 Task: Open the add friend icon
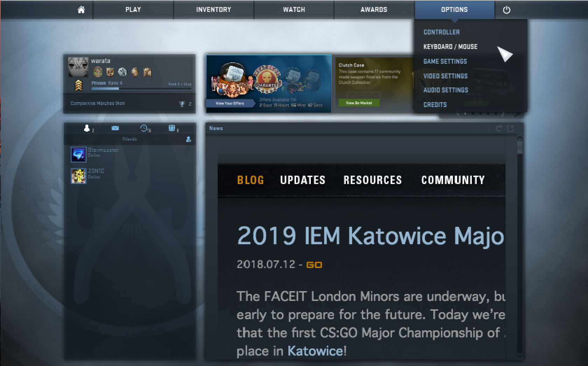click(188, 139)
